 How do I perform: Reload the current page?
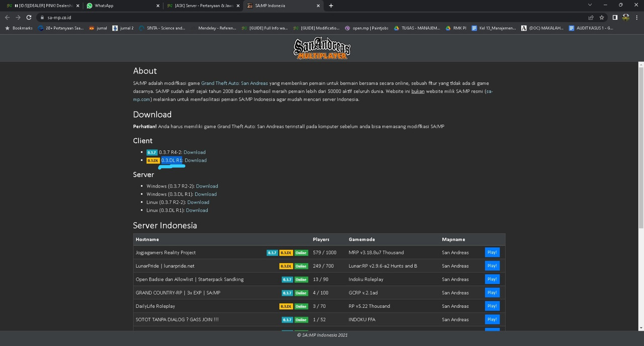click(30, 17)
